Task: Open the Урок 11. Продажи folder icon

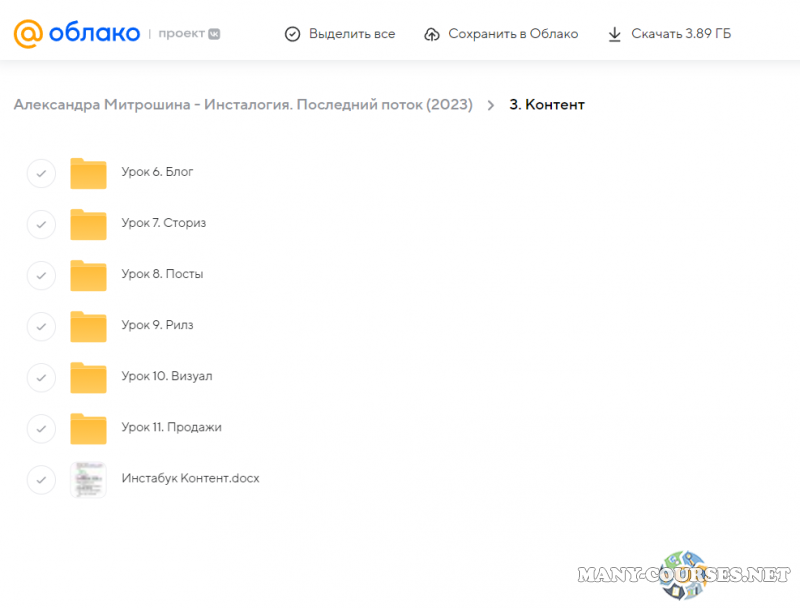Action: tap(88, 428)
